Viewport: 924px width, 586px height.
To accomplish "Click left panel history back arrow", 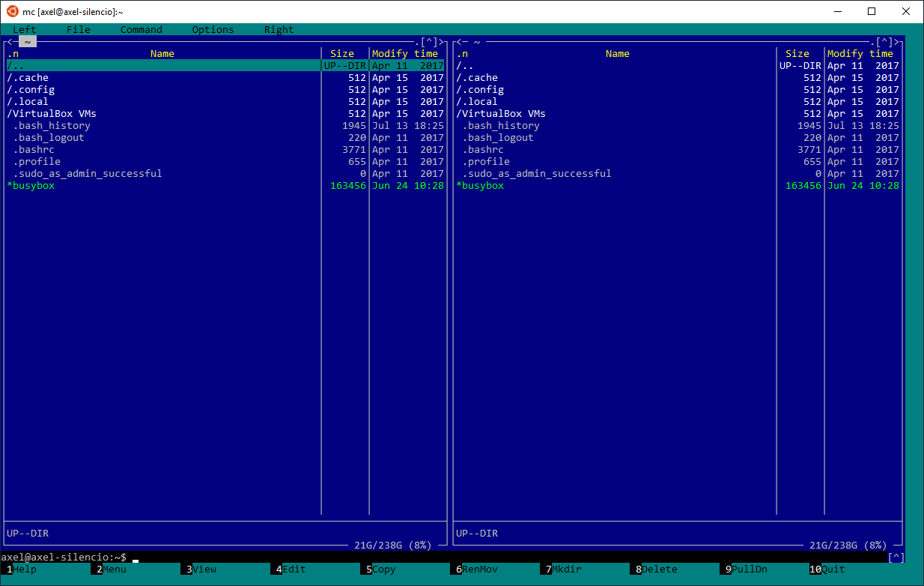I will 10,42.
